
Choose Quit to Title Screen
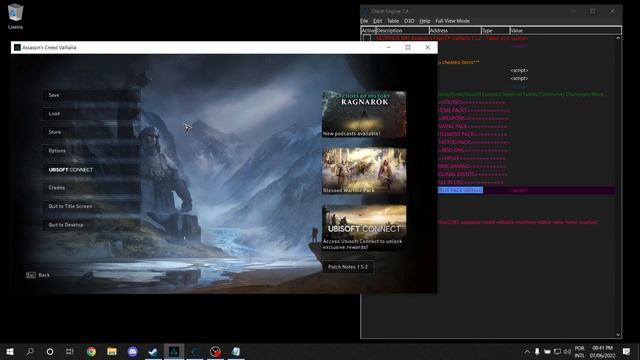pos(91,206)
